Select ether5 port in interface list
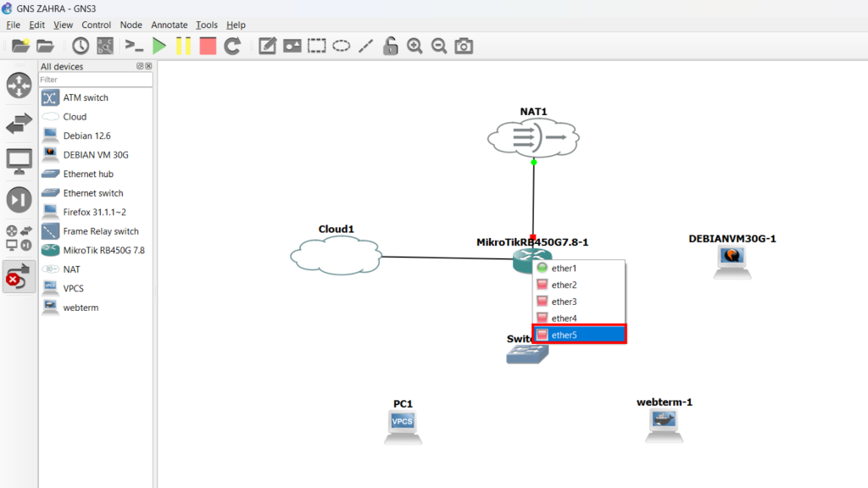The height and width of the screenshot is (488, 868). click(x=579, y=335)
